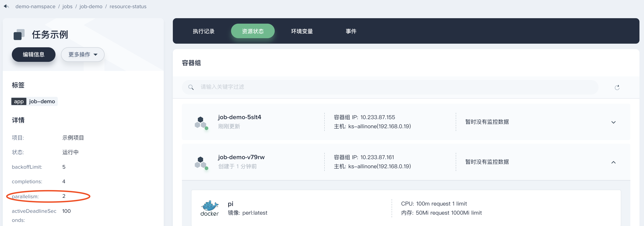Click the activeDeadlineSeconds value 100
644x226 pixels.
(x=66, y=211)
